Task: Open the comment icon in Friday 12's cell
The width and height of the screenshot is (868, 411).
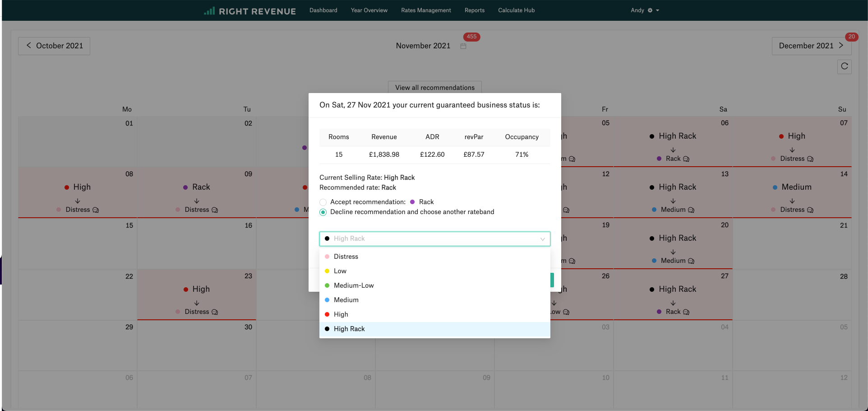Action: 566,210
